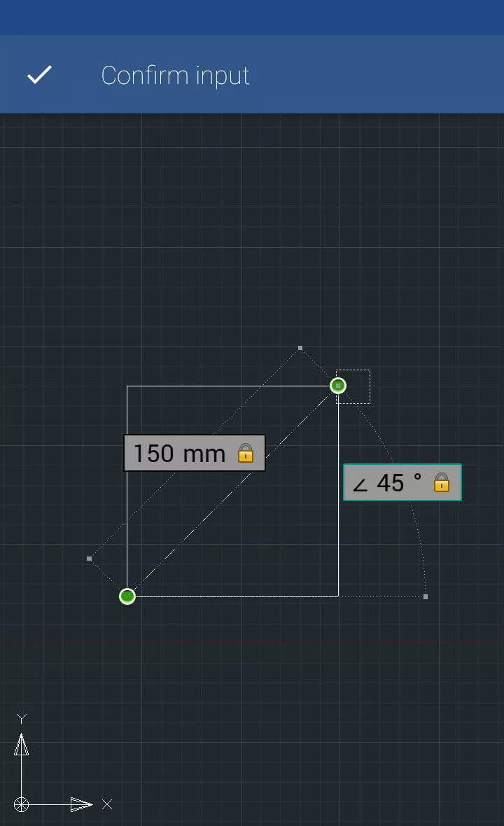Image resolution: width=504 pixels, height=826 pixels.
Task: Tap the Confirm input checkmark icon
Action: click(x=39, y=75)
